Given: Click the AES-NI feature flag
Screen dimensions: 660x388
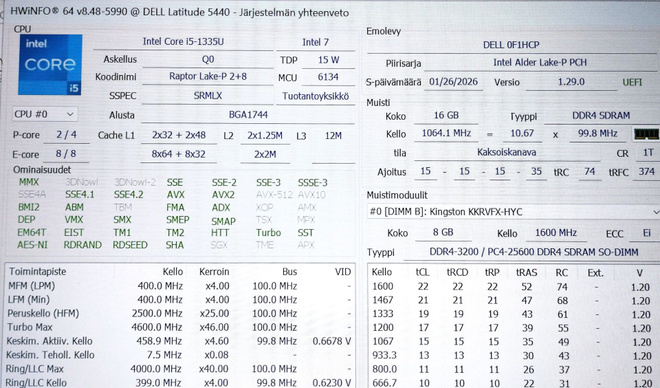Looking at the screenshot, I should [32, 245].
